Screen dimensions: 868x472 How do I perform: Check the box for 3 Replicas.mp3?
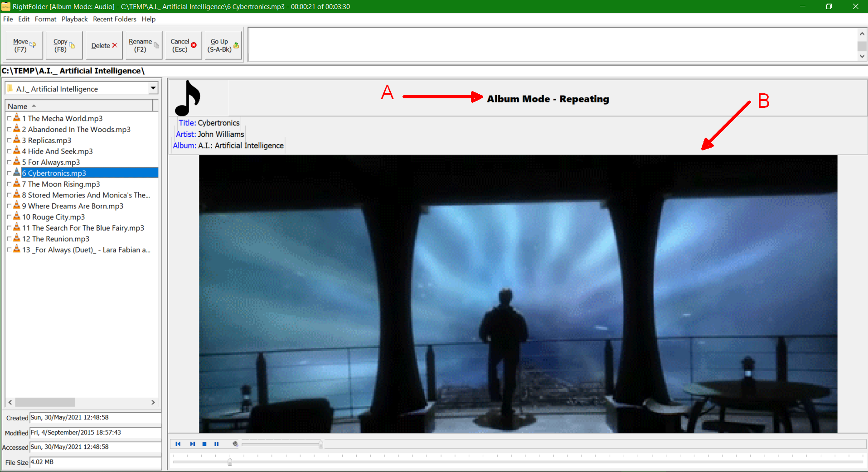coord(9,140)
